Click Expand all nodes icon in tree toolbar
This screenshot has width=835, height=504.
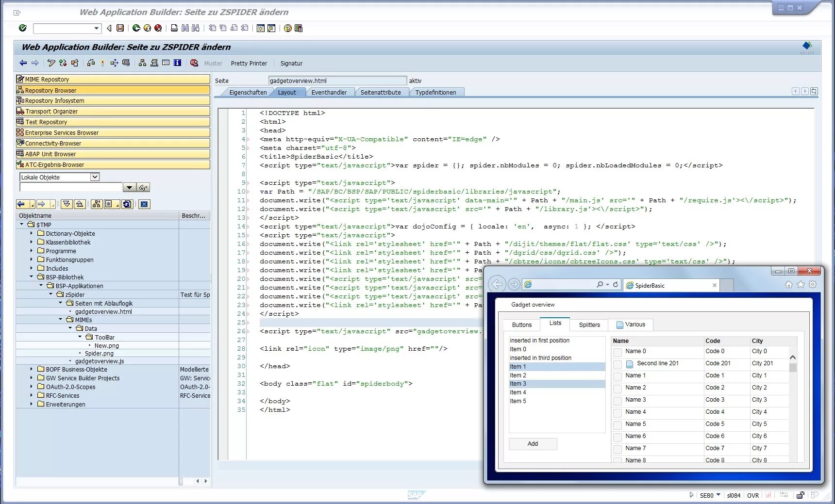[67, 204]
